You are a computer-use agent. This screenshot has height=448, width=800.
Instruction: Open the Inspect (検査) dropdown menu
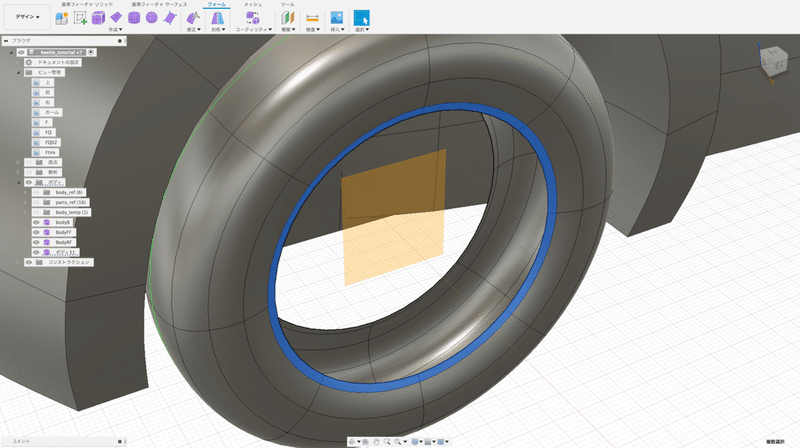[x=313, y=30]
